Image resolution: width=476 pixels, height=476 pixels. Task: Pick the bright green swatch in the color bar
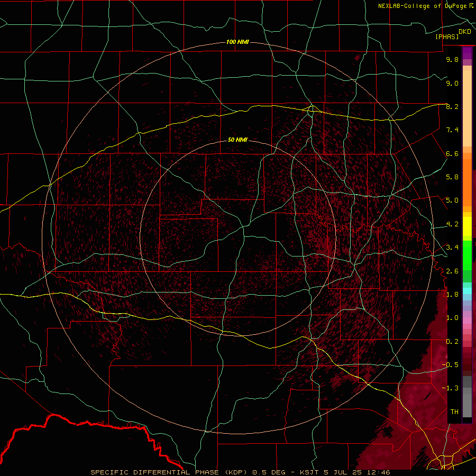pyautogui.click(x=467, y=255)
